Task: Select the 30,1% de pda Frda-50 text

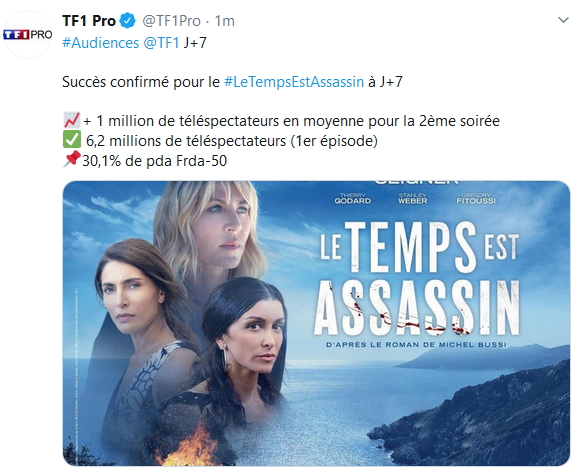Action: pos(155,161)
